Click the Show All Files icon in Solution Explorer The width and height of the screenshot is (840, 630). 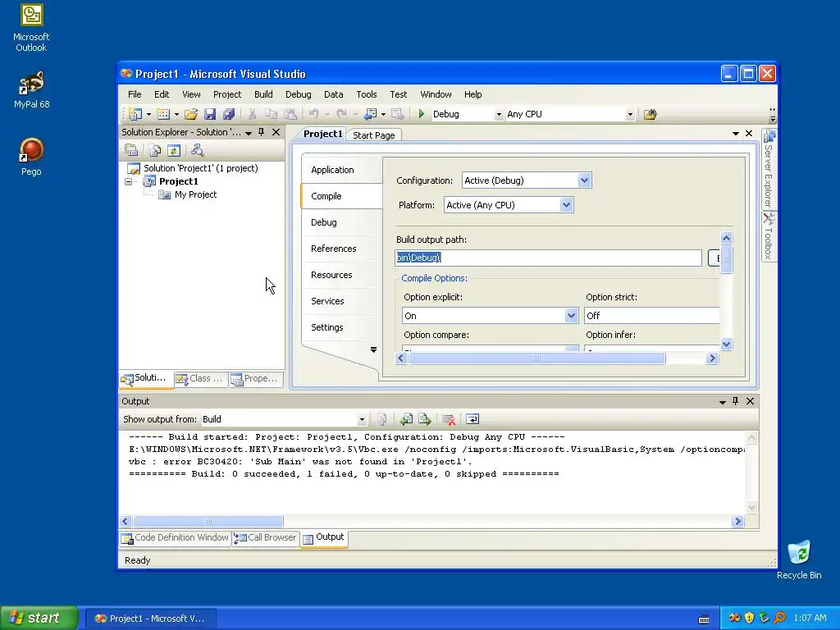click(155, 151)
